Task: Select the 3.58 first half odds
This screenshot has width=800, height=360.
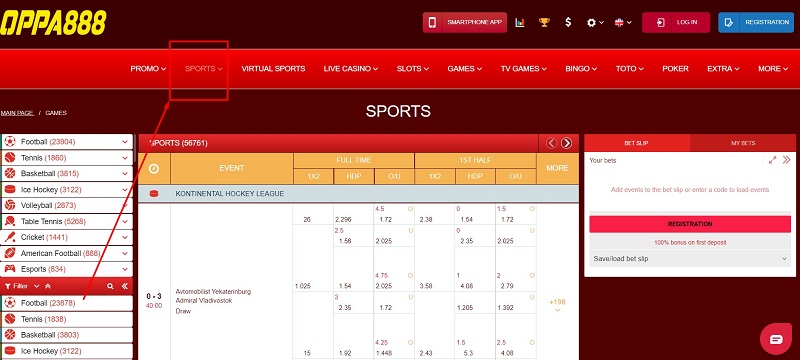Action: 426,287
